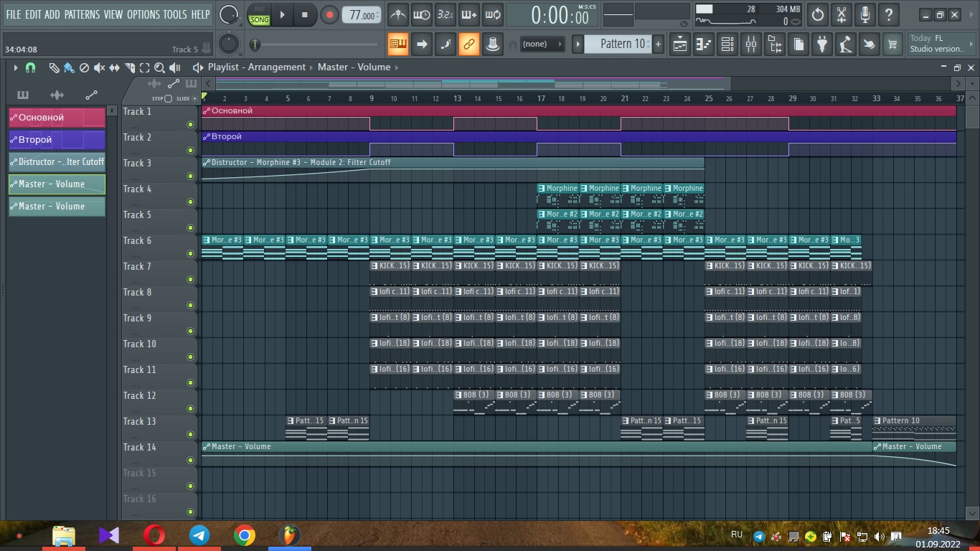Screen dimensions: 980x551
Task: Toggle the 3.2.1 countdown before recording
Action: pos(446,14)
